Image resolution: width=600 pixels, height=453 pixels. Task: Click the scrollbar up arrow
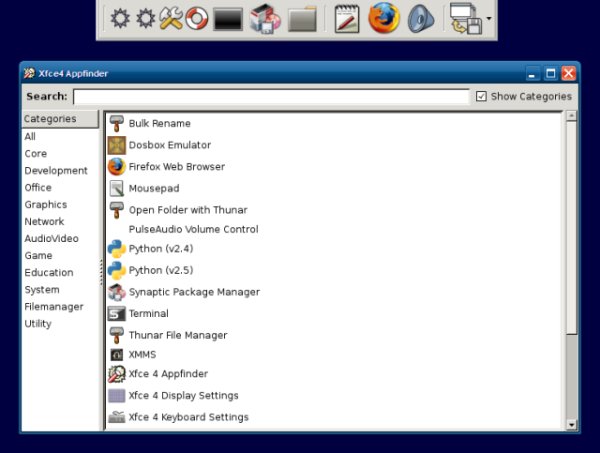pos(571,116)
